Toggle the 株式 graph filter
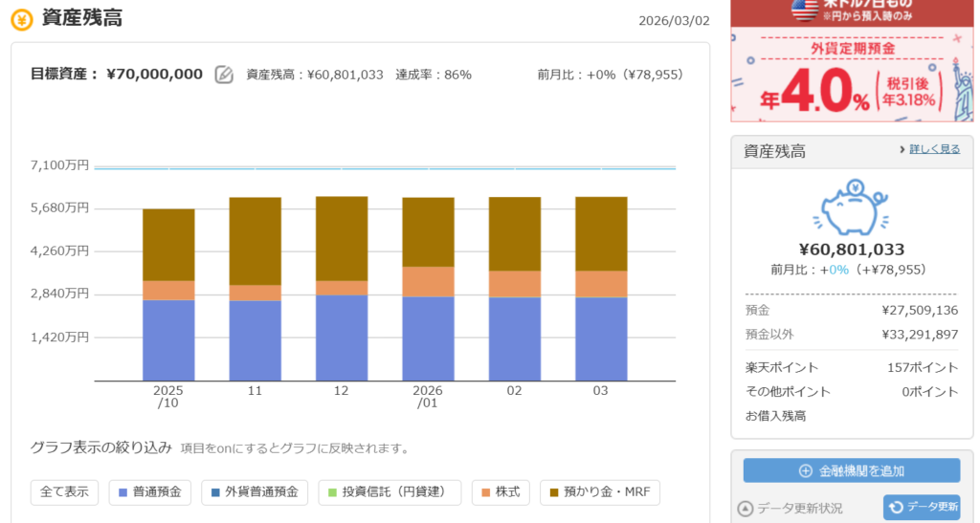Image resolution: width=980 pixels, height=523 pixels. 501,492
